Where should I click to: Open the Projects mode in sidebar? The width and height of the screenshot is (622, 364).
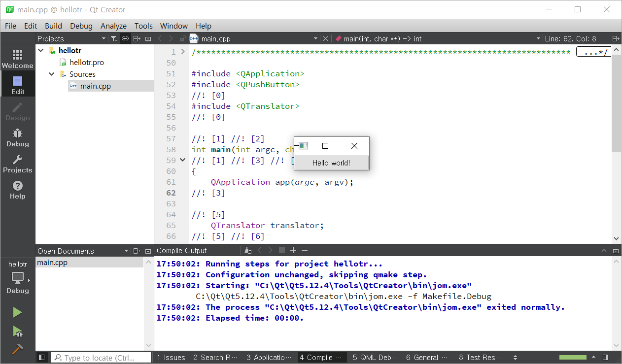(17, 164)
